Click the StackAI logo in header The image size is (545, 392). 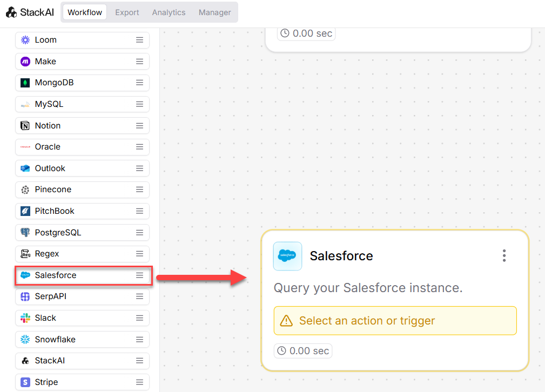click(30, 12)
